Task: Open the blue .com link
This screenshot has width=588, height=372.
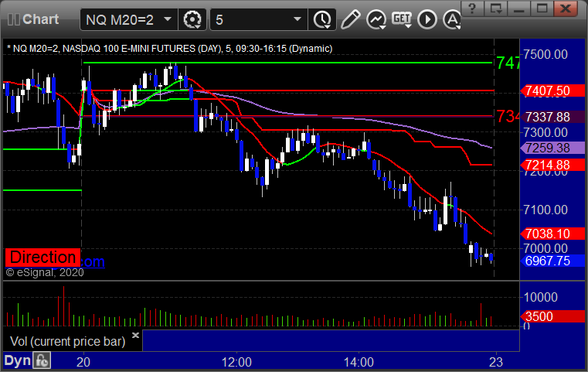Action: point(92,261)
